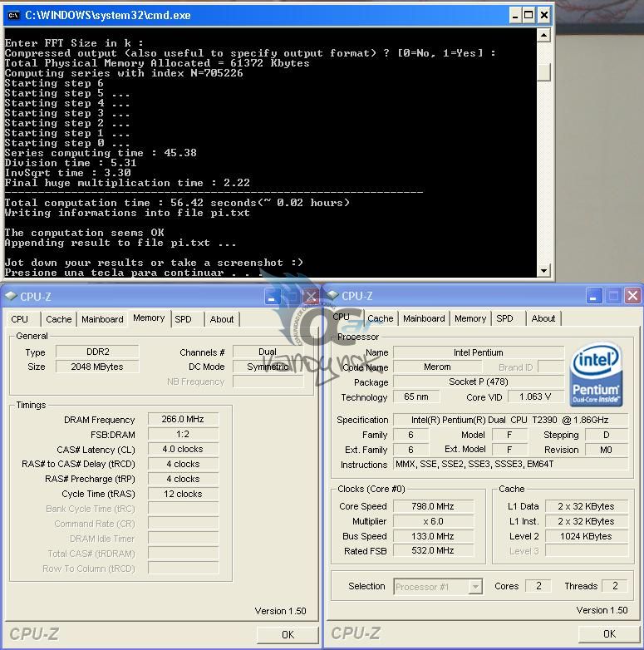Minimize the left CPU-Z Memory window
The image size is (644, 650).
272,297
